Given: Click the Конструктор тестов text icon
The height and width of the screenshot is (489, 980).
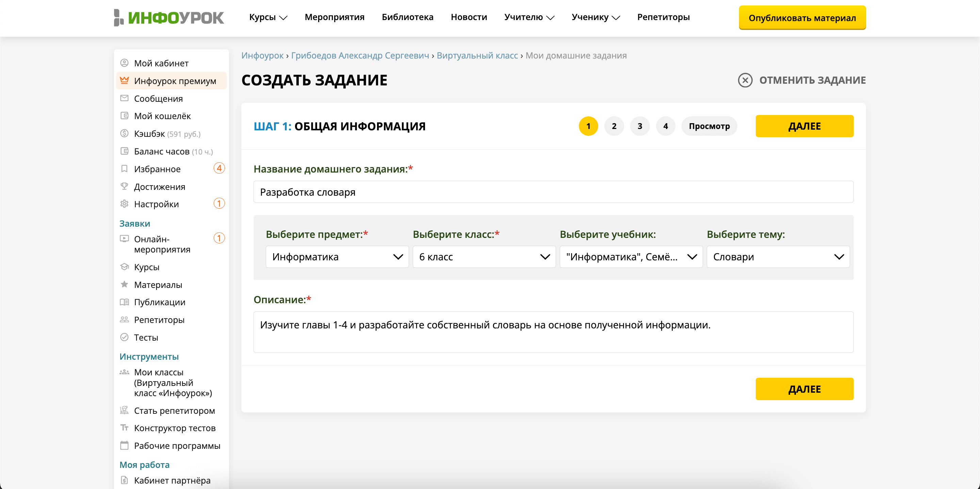Looking at the screenshot, I should point(125,427).
